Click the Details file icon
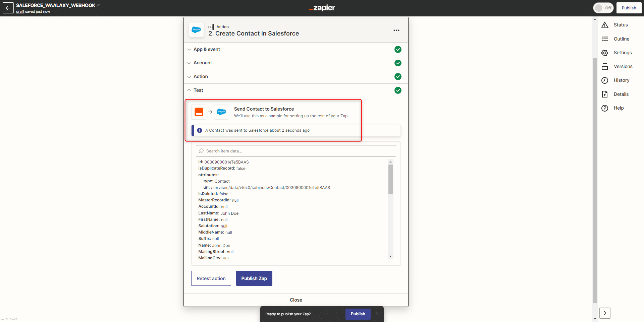The width and height of the screenshot is (644, 322). pyautogui.click(x=605, y=94)
